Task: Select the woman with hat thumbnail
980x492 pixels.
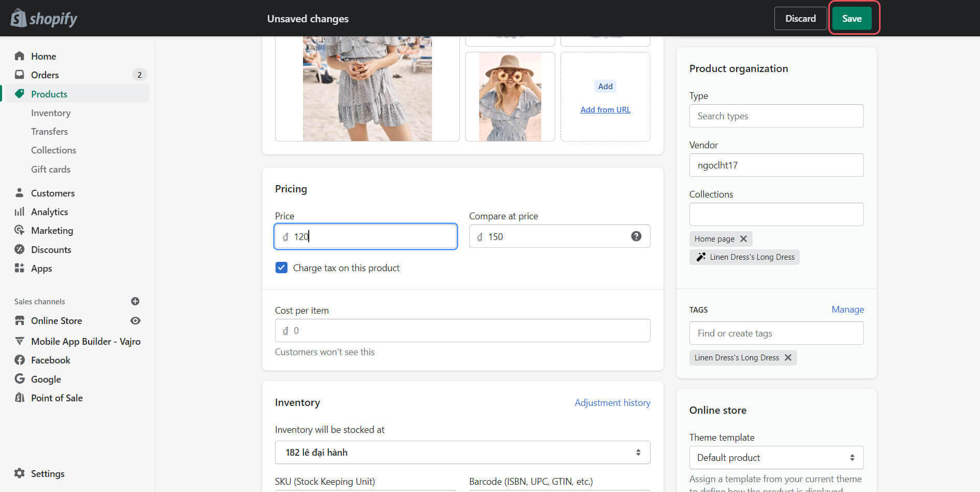Action: click(510, 96)
